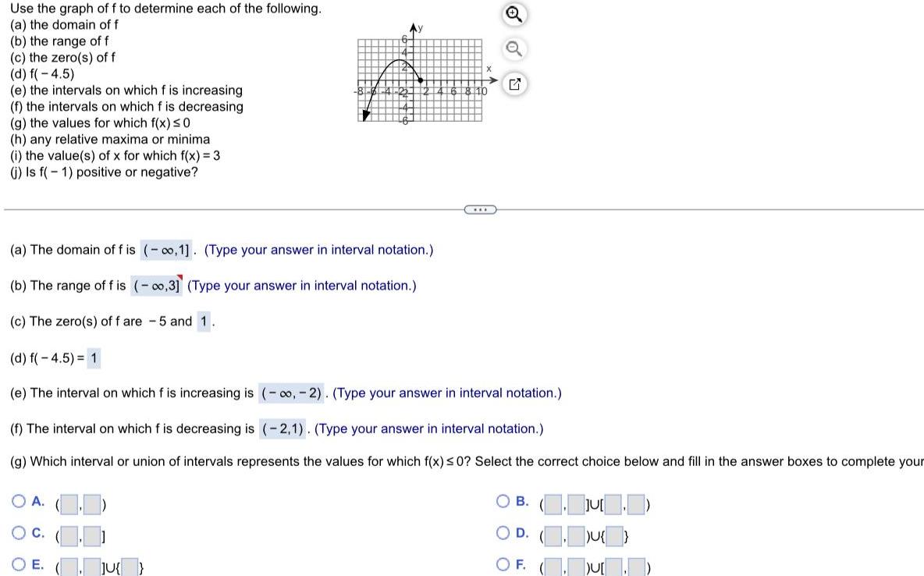
Task: Click the decreasing interval answer showing (−2,1)
Action: [x=283, y=428]
